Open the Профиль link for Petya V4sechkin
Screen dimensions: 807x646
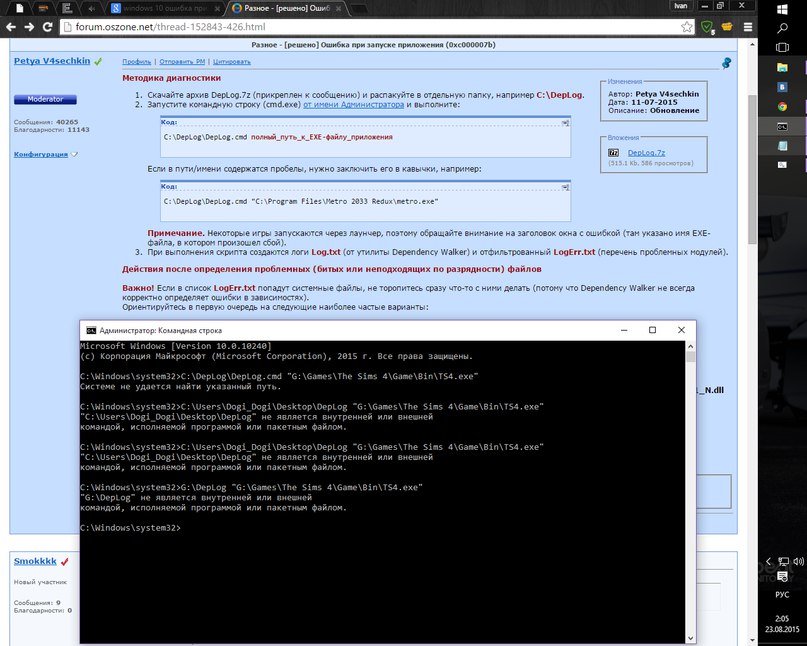click(136, 62)
